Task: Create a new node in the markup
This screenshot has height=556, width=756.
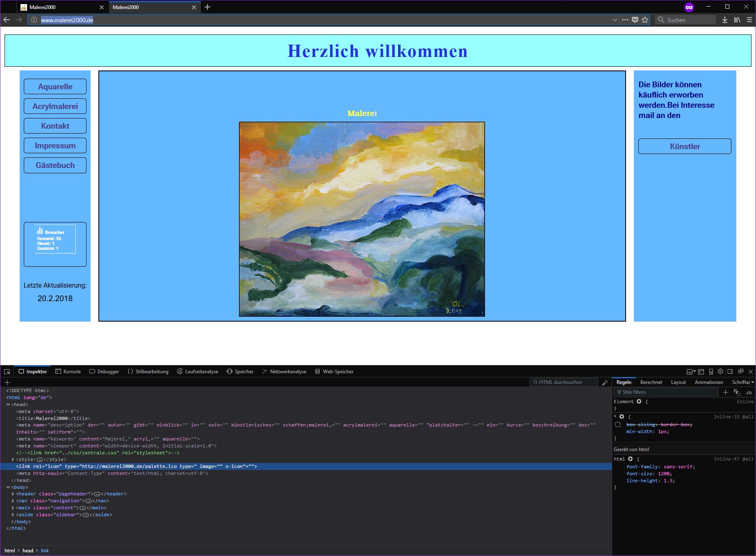Action: coord(7,382)
